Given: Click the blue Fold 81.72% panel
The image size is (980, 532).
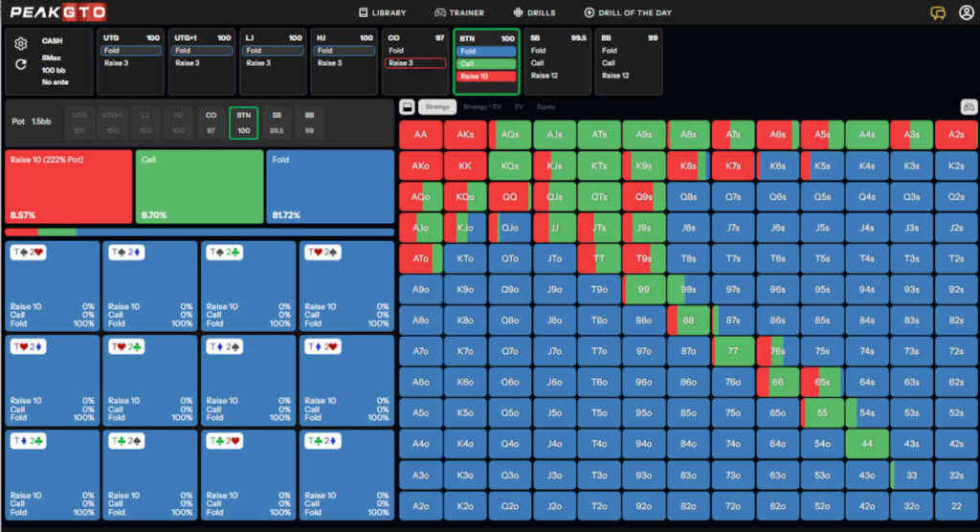Looking at the screenshot, I should 330,187.
